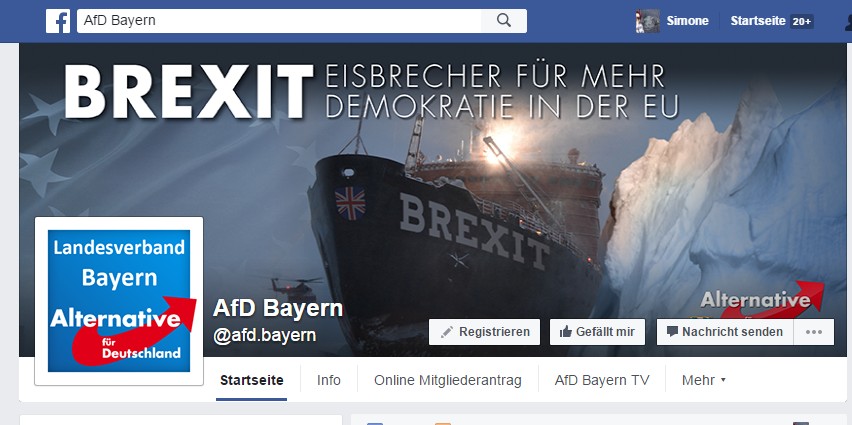Viewport: 852px width, 425px height.
Task: Open the Online Mitgliederantrag tab
Action: 448,380
